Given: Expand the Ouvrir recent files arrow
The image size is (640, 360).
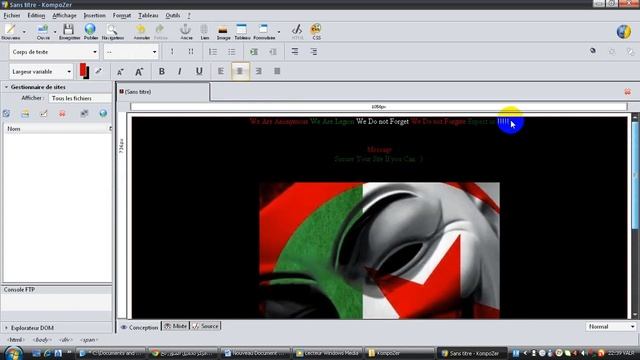Looking at the screenshot, I should [x=55, y=32].
